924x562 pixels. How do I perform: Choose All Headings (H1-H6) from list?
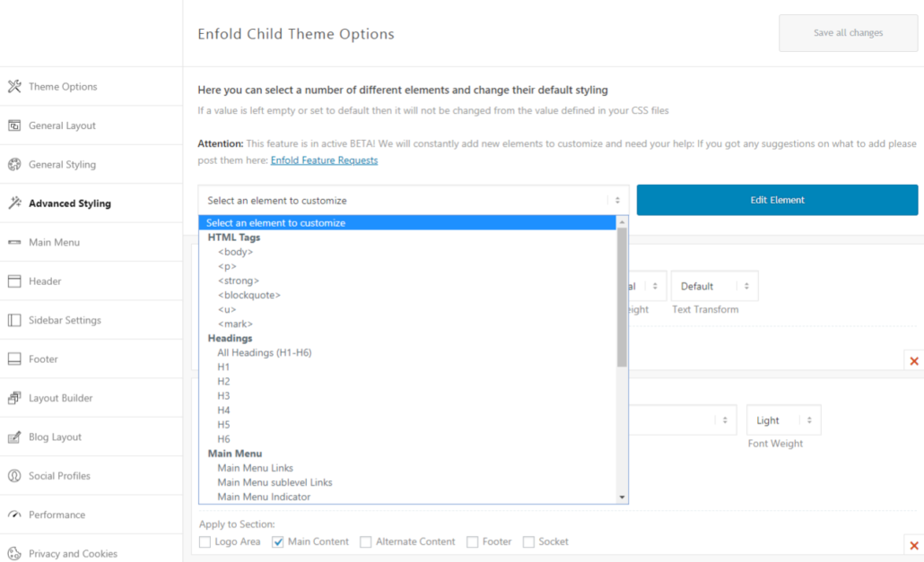[x=264, y=353]
